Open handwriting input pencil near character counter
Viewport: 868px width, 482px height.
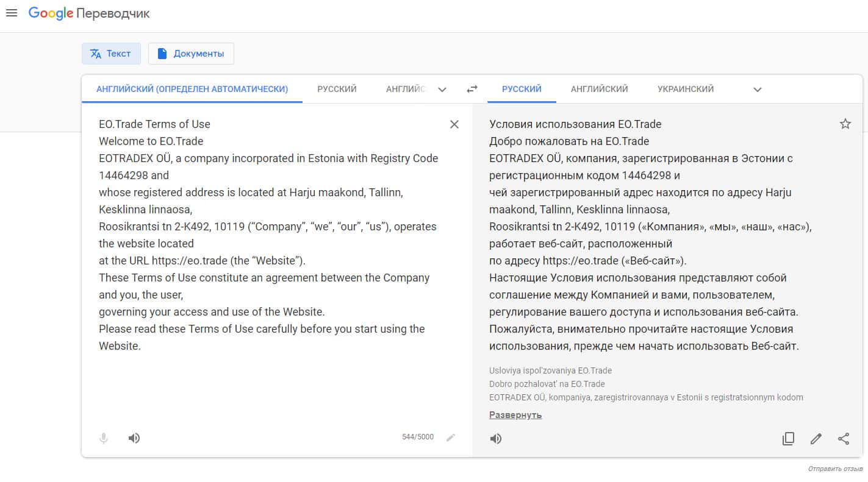pyautogui.click(x=451, y=437)
